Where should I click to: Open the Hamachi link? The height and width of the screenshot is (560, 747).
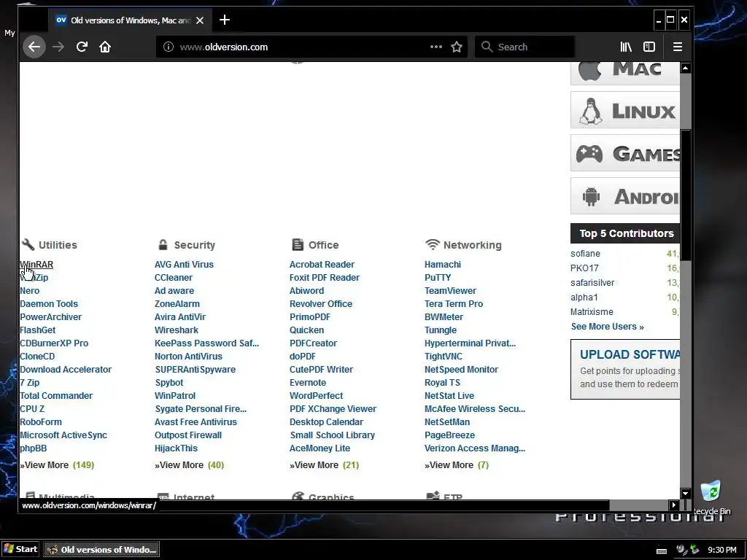443,264
